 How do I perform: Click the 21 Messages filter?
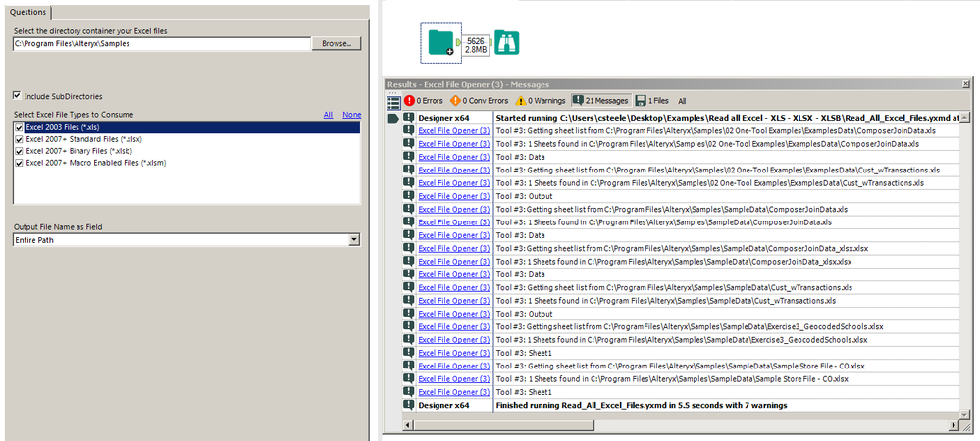[x=600, y=101]
